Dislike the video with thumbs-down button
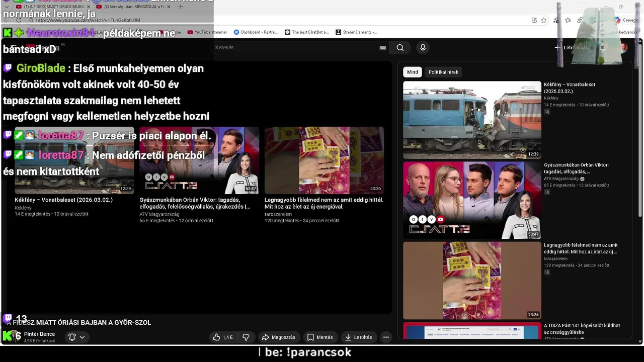Viewport: 644px width, 362px height. coord(246,337)
